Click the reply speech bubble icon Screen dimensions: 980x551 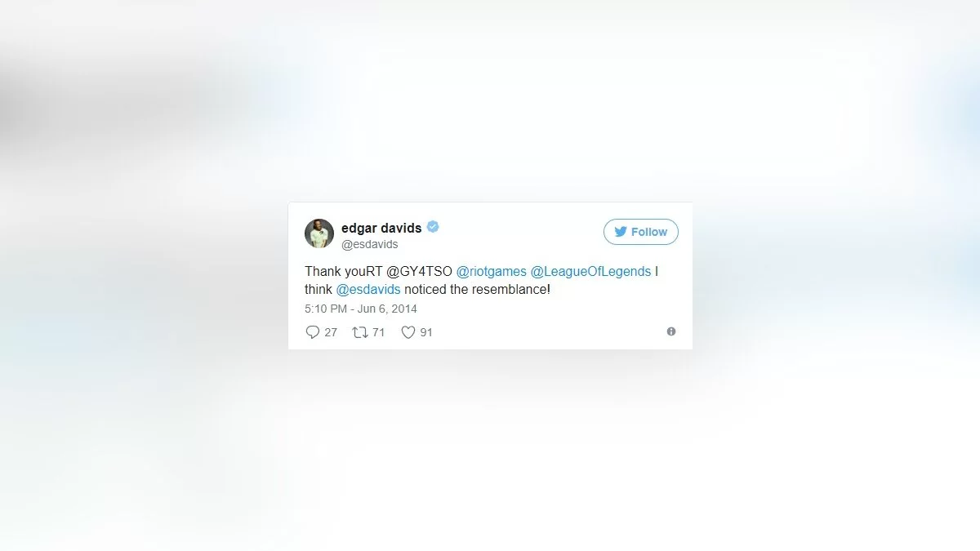click(312, 332)
